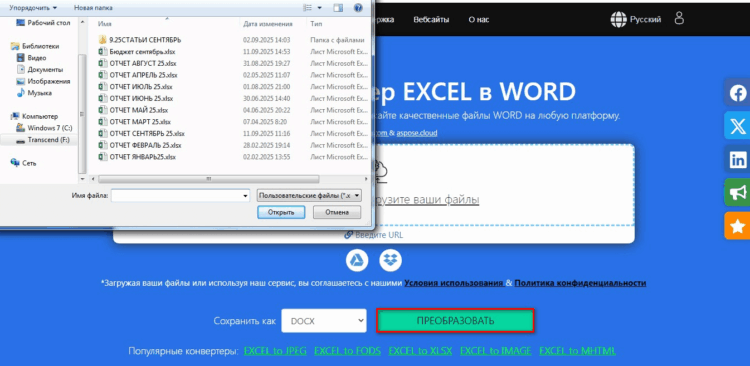Open the Видео library
750x366 pixels.
tap(32, 58)
